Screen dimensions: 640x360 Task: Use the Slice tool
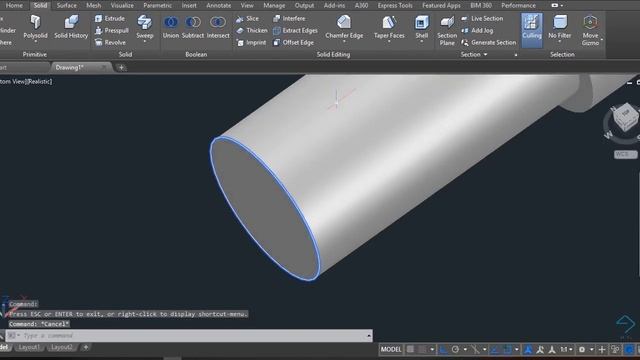pos(247,18)
